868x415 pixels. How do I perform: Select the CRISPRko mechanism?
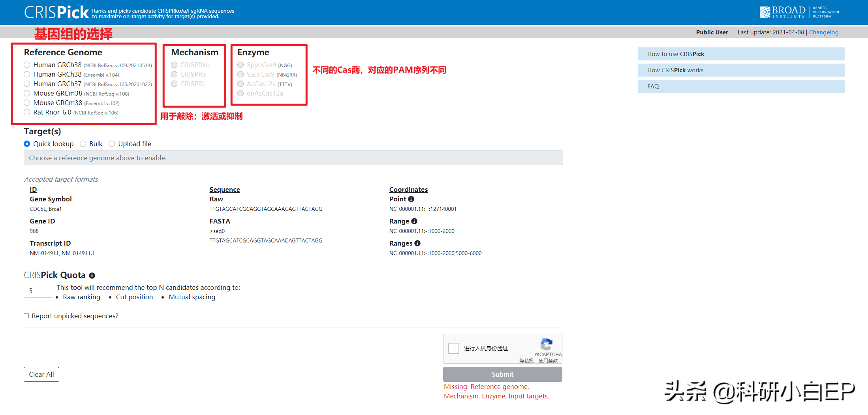174,65
